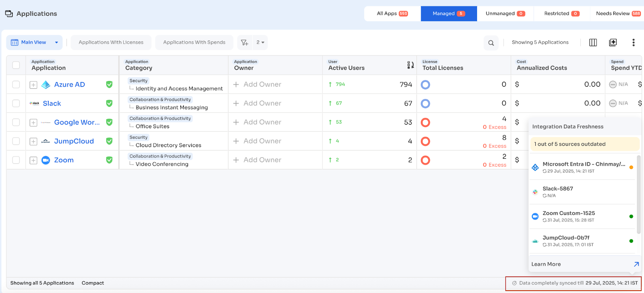Switch to Managed tab
The width and height of the screenshot is (644, 293).
pyautogui.click(x=449, y=13)
